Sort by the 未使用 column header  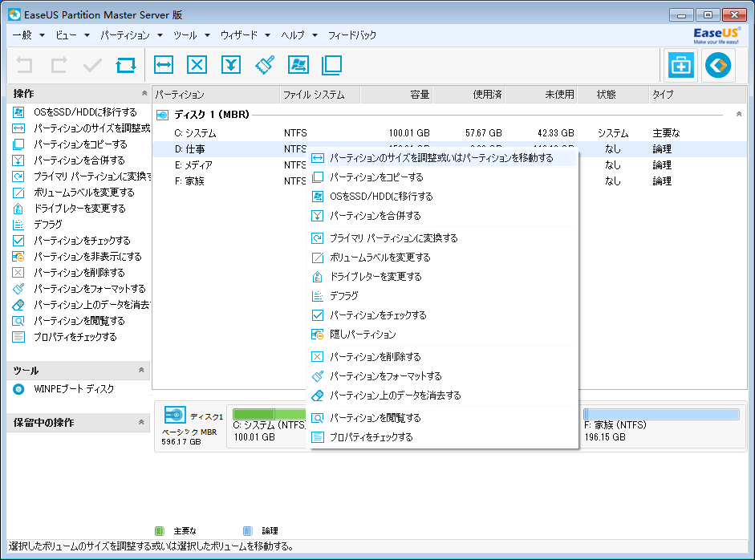click(542, 95)
